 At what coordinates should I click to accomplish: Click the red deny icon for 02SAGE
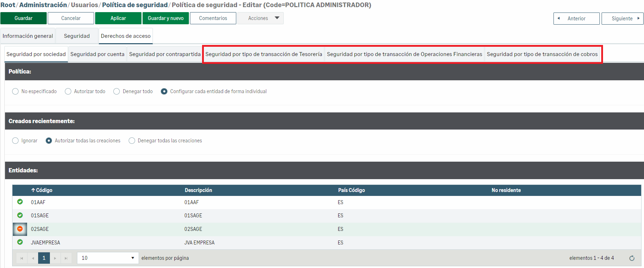click(20, 229)
